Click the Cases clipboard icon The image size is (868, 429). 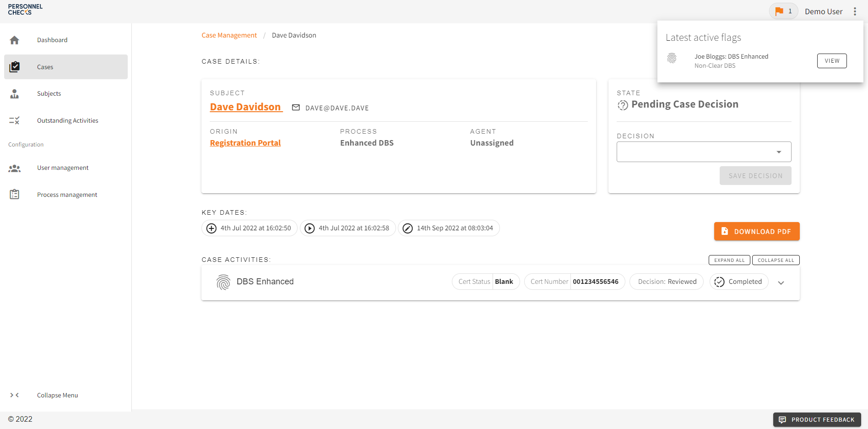click(x=15, y=67)
